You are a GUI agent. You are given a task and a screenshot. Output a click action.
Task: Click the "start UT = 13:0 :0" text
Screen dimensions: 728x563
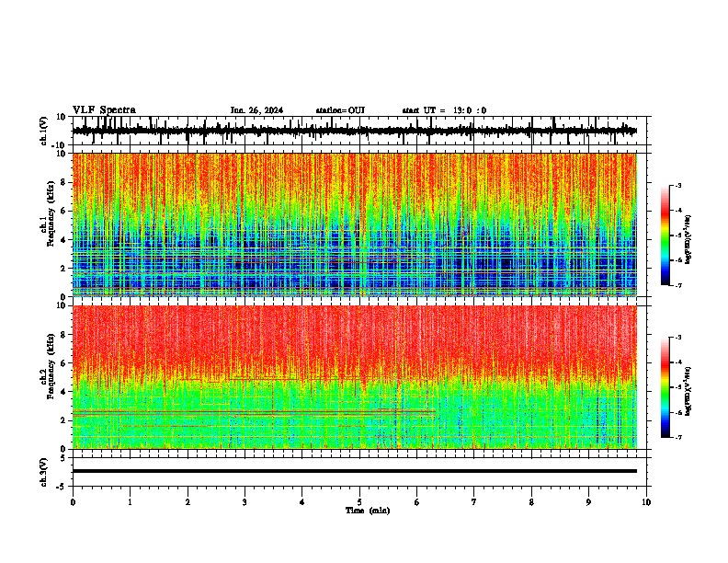pyautogui.click(x=444, y=110)
